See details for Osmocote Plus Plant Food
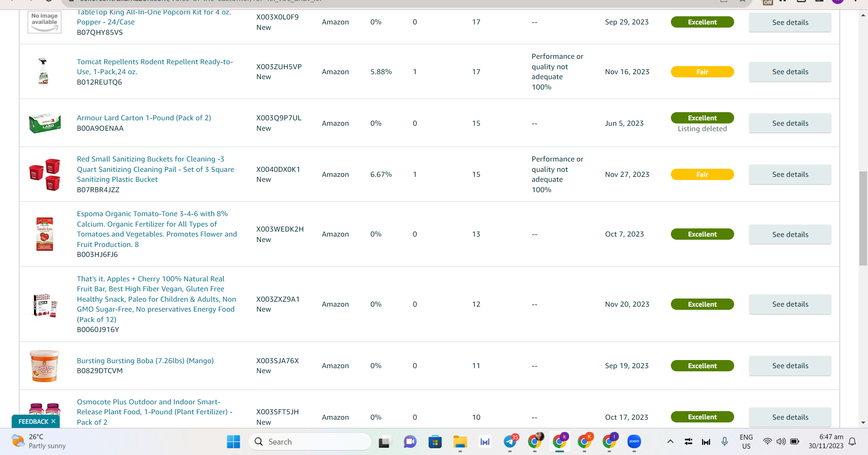This screenshot has width=868, height=455. tap(790, 417)
